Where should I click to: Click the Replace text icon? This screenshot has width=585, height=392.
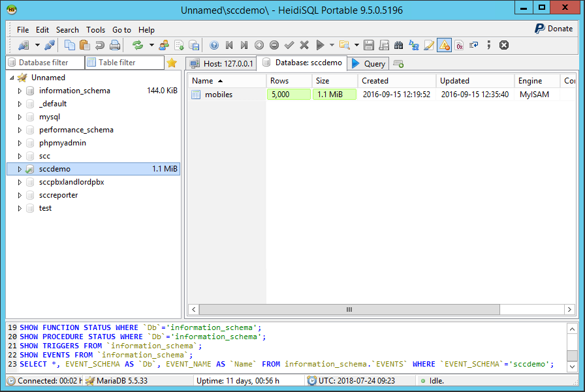pyautogui.click(x=414, y=46)
